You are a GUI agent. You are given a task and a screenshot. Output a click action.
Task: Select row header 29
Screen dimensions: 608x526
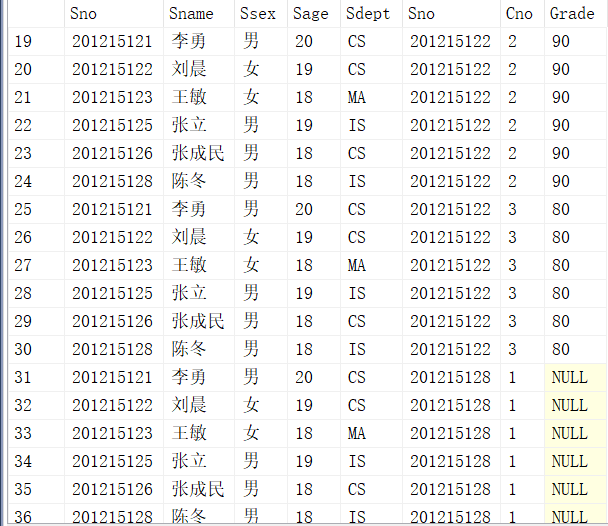pyautogui.click(x=36, y=321)
